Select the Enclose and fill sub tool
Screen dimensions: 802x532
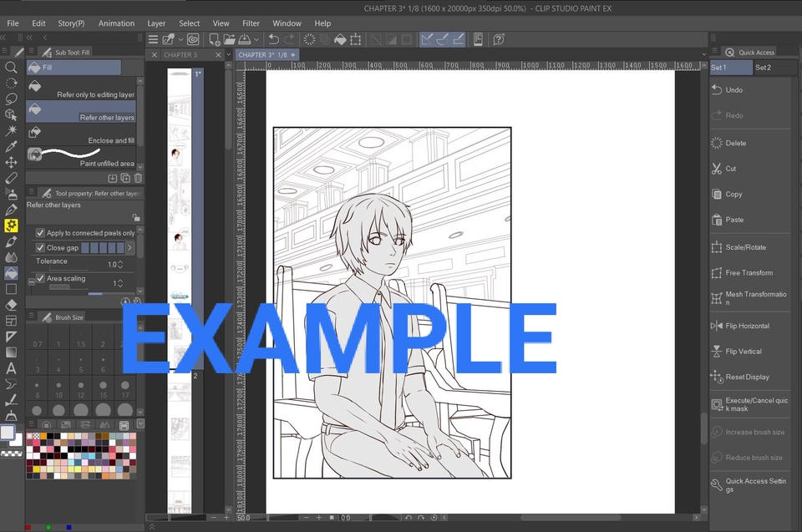click(79, 136)
